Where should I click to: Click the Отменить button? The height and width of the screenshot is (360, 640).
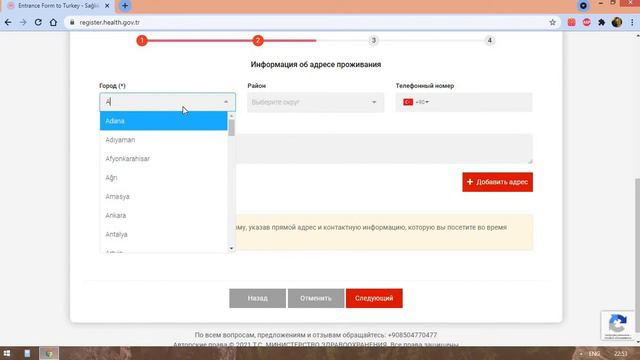pyautogui.click(x=316, y=298)
